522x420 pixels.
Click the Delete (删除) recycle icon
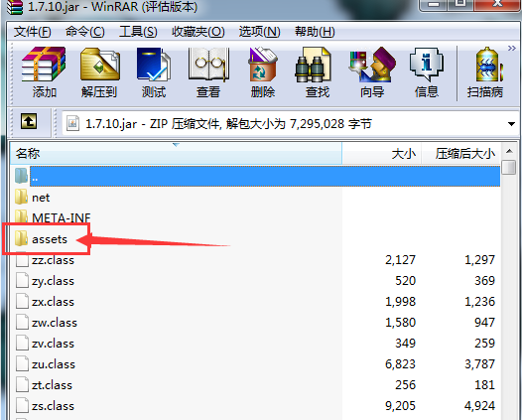[263, 65]
